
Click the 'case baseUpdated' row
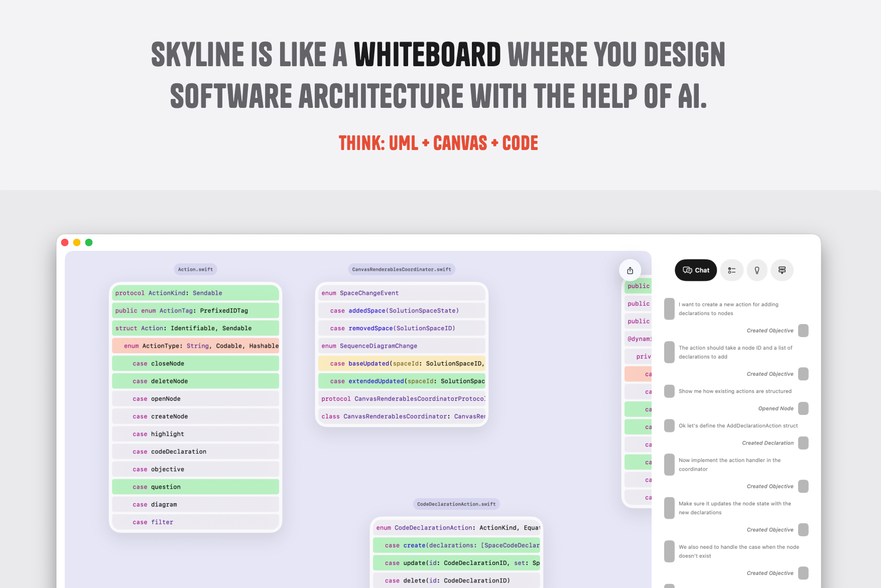[402, 364]
